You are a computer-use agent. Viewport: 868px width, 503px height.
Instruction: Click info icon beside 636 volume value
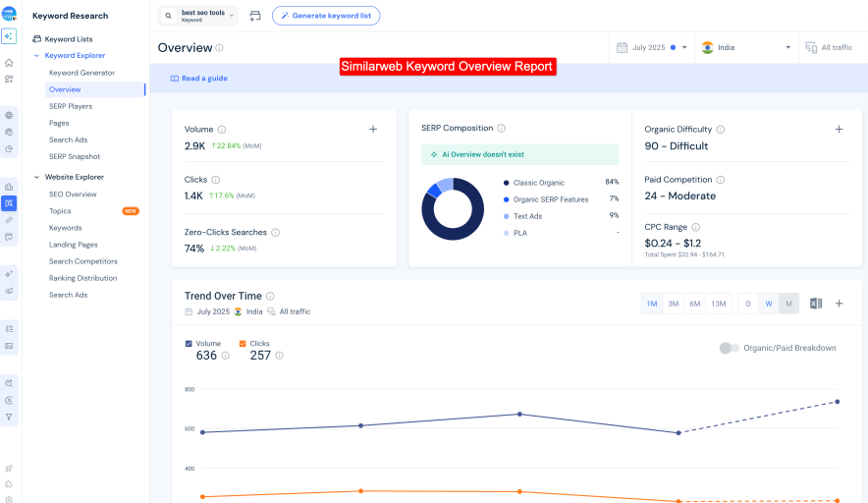pos(225,356)
